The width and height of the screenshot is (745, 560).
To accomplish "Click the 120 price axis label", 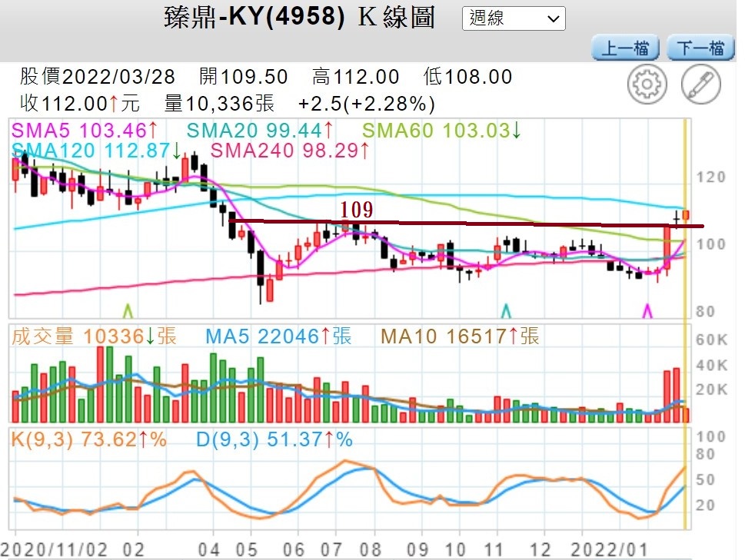I will pyautogui.click(x=711, y=177).
